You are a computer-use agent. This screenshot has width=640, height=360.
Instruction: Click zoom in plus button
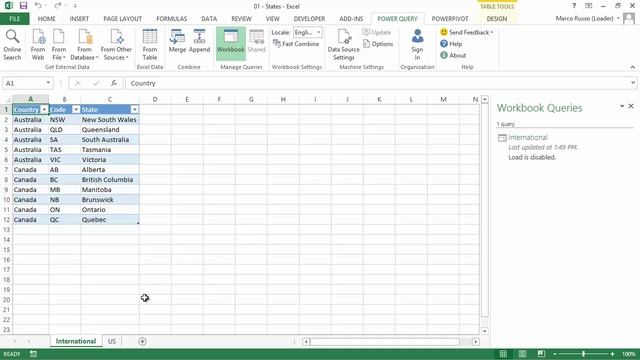612,354
